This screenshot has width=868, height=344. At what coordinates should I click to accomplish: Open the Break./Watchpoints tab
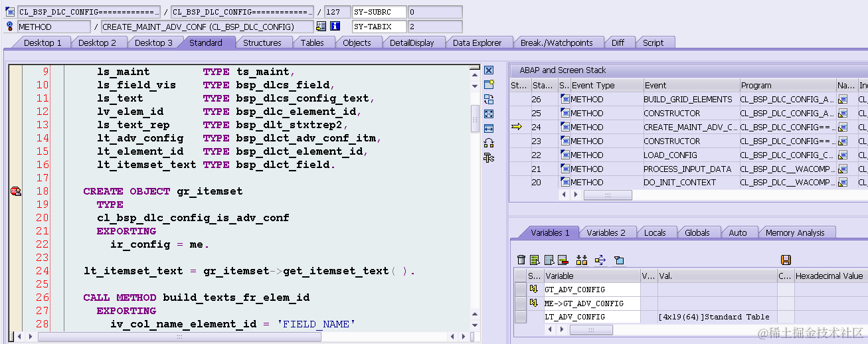click(x=557, y=43)
